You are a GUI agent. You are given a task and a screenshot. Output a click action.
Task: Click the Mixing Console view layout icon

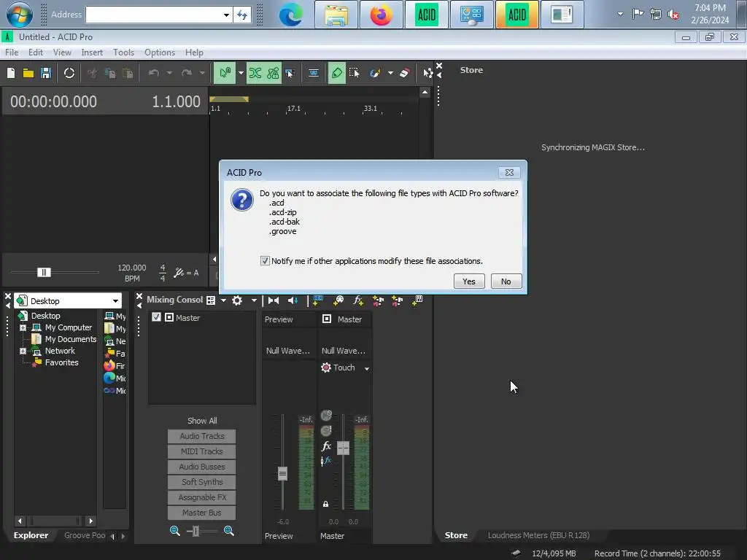211,300
